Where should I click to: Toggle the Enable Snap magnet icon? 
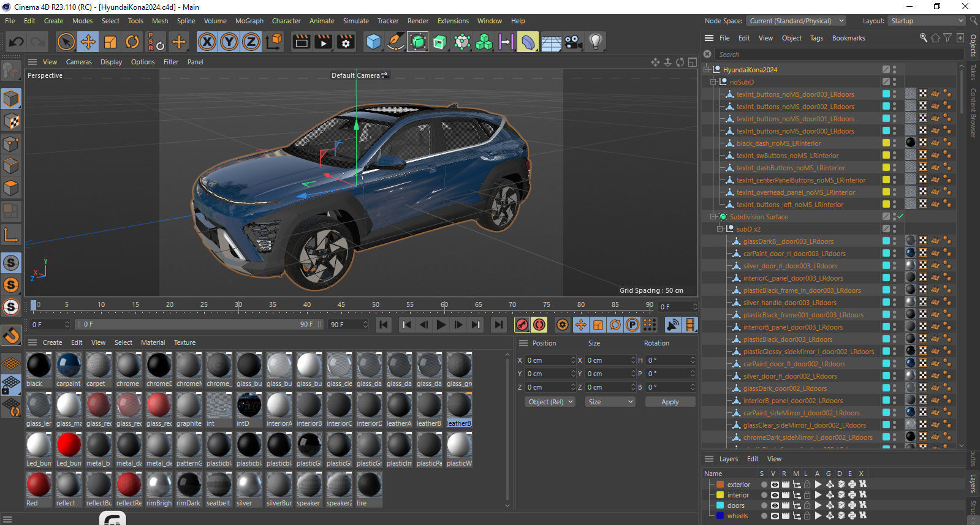tap(11, 335)
